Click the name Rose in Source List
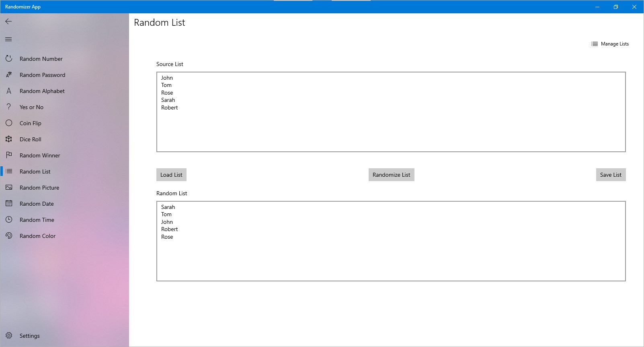The height and width of the screenshot is (347, 644). coord(167,93)
